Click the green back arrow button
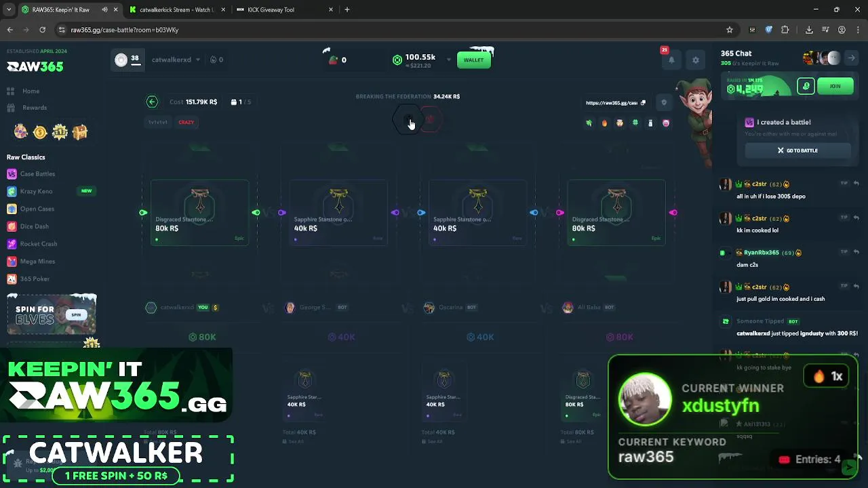Screen dimensions: 868x488 [x=152, y=102]
